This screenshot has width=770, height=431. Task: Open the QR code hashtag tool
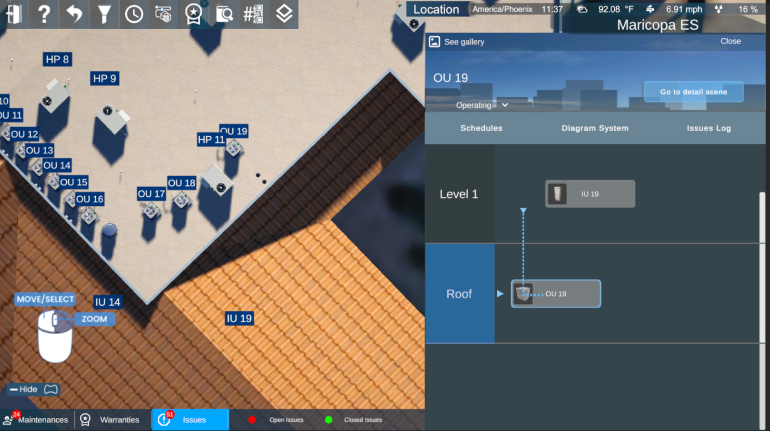(x=254, y=14)
